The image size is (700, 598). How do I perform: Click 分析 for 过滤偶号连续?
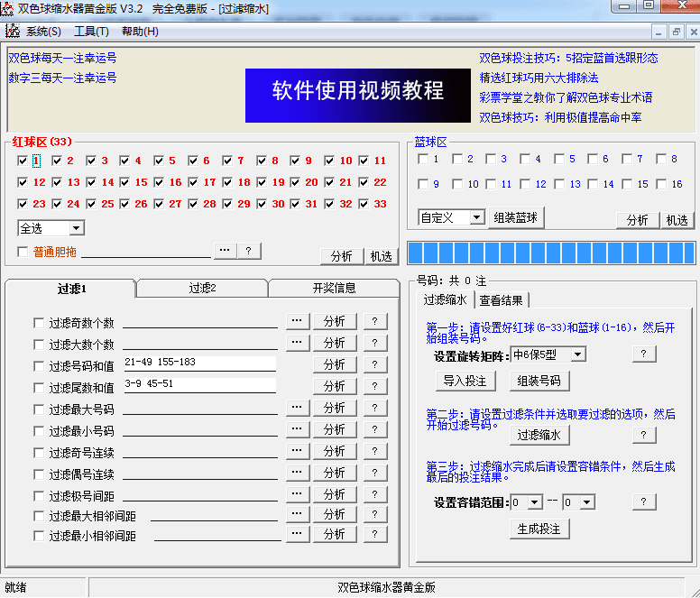335,472
